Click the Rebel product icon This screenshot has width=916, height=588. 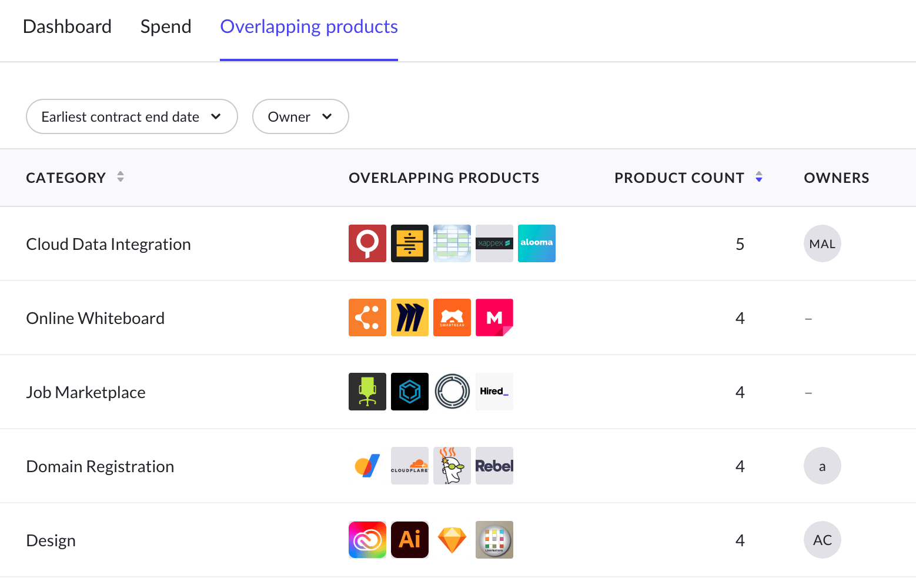pyautogui.click(x=494, y=466)
